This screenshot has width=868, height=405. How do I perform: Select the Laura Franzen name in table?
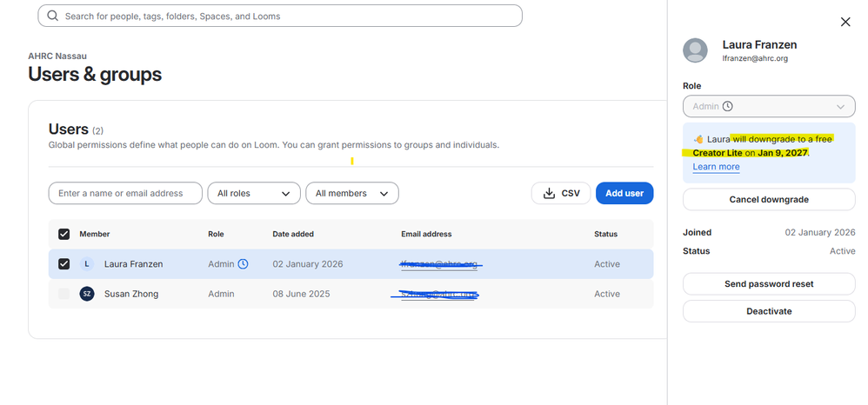click(x=133, y=264)
